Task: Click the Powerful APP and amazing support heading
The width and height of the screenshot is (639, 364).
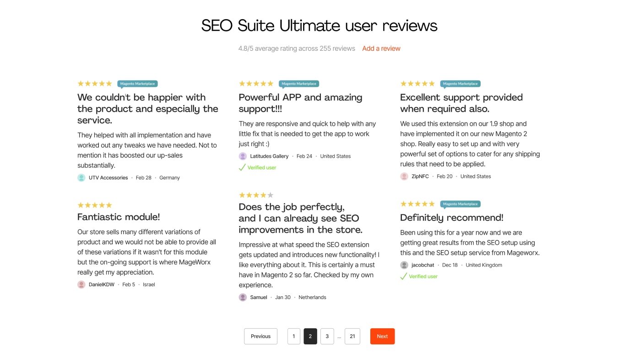Action: pyautogui.click(x=300, y=102)
